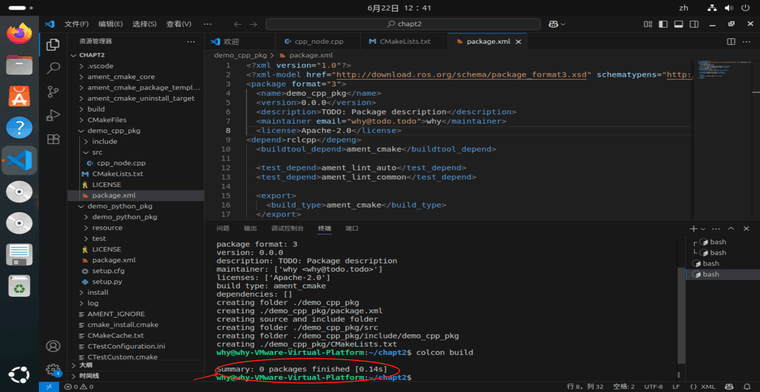Image resolution: width=760 pixels, height=392 pixels.
Task: Open CMakeCache.txt in the explorer tree
Action: click(115, 335)
